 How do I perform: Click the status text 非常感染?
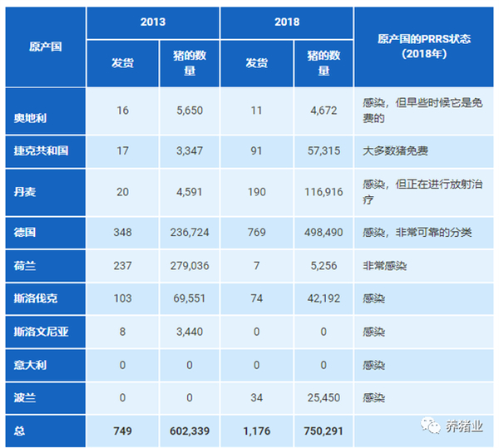pyautogui.click(x=385, y=265)
